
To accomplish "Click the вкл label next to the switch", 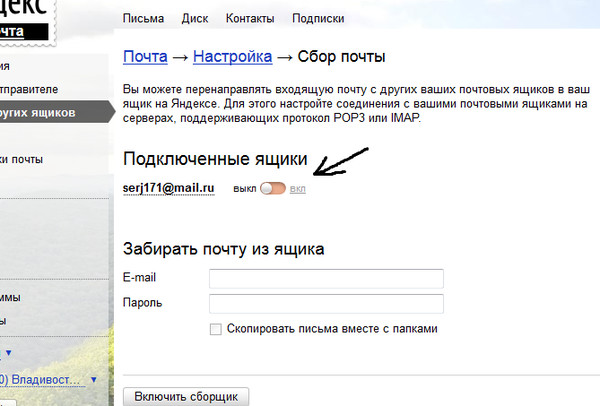I will coord(297,189).
